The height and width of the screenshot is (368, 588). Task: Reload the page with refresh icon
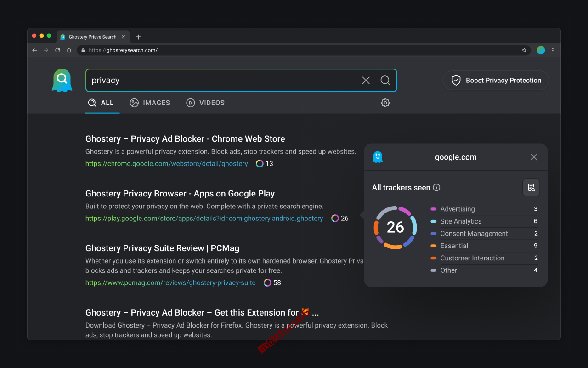(57, 50)
